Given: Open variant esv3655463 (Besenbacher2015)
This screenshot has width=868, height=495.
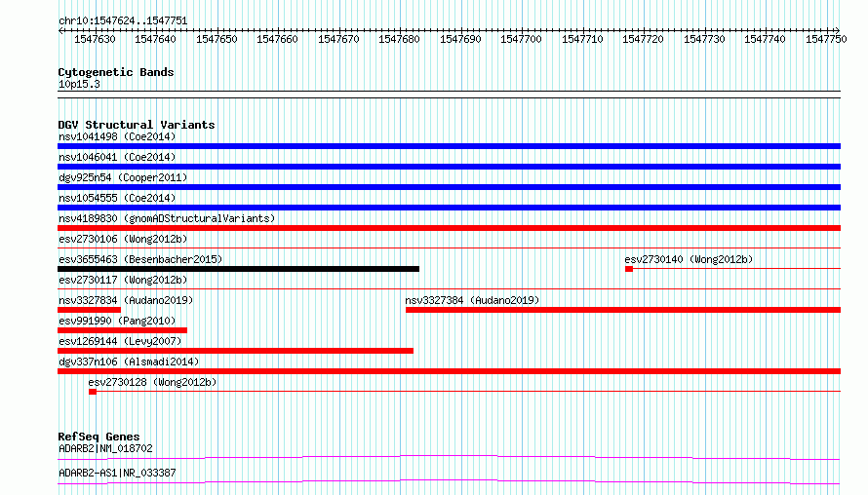Looking at the screenshot, I should coord(140,259).
